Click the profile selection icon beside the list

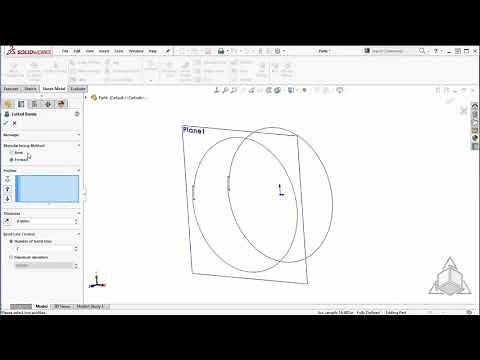(x=8, y=179)
